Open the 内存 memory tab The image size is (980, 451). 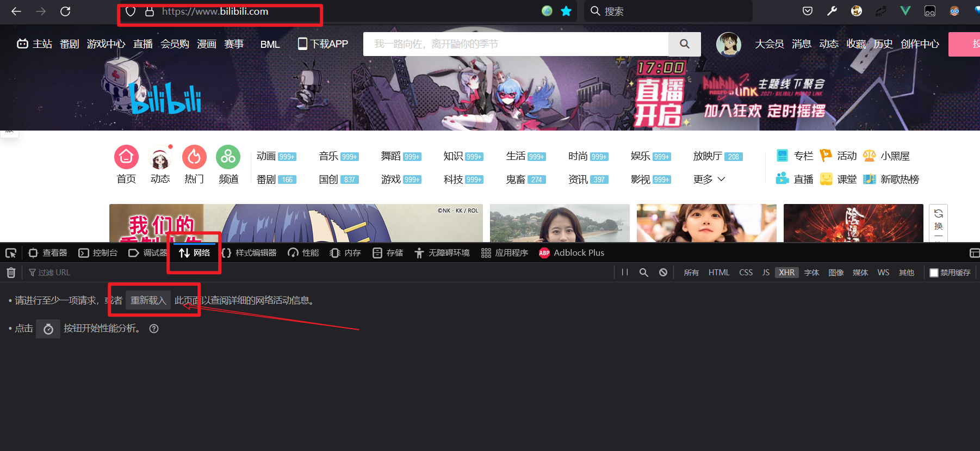tap(346, 253)
